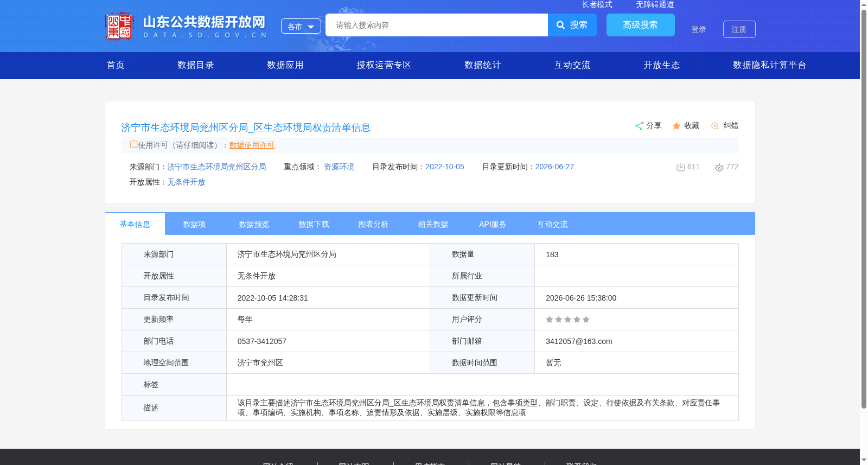Open the 数据目录 menu
Viewport: 868px width, 465px height.
(196, 65)
